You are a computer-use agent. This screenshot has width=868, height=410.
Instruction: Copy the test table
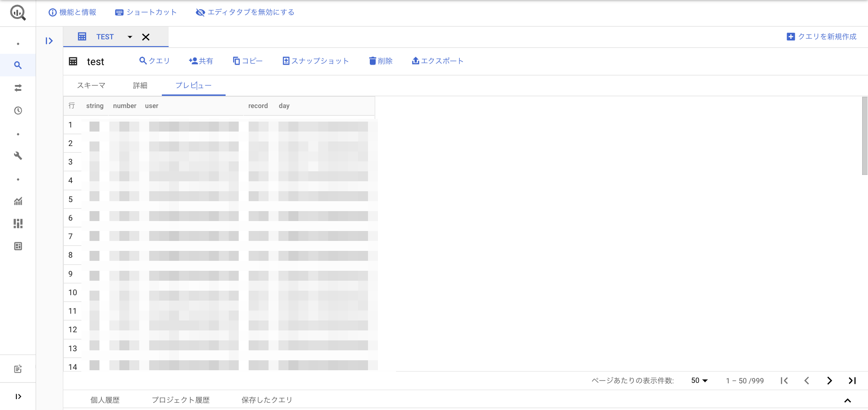point(247,61)
